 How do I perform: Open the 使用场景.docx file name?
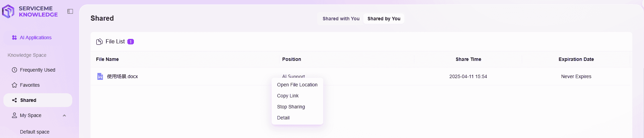(122, 76)
